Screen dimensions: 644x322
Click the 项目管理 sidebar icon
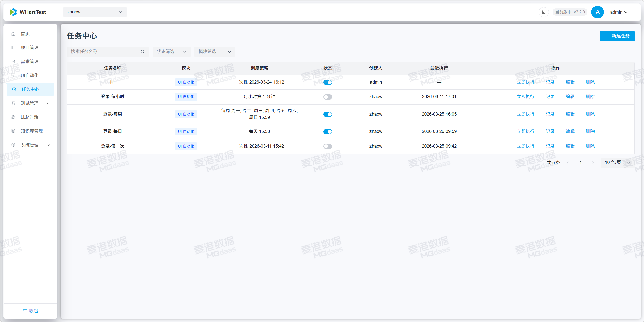[x=13, y=48]
